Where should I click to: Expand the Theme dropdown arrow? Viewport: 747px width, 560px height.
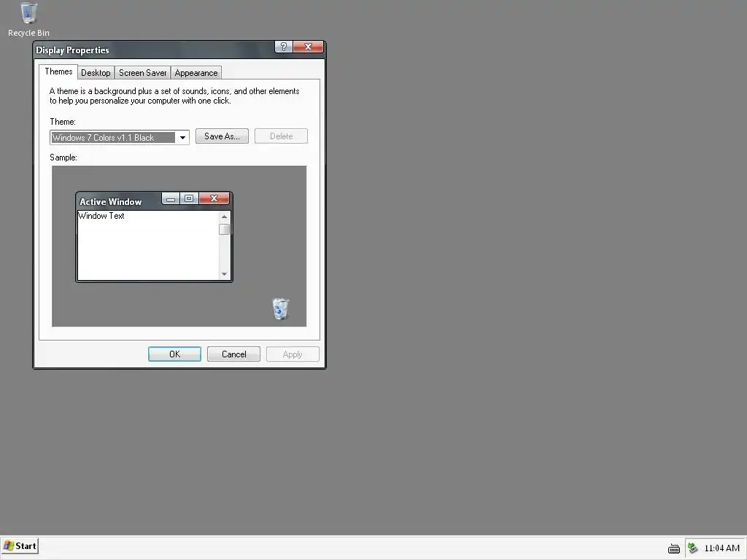(x=182, y=138)
